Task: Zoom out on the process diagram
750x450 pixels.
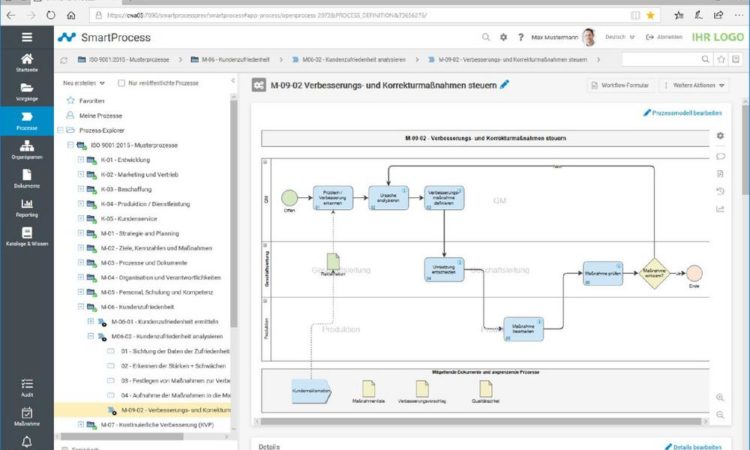Action: point(720,415)
